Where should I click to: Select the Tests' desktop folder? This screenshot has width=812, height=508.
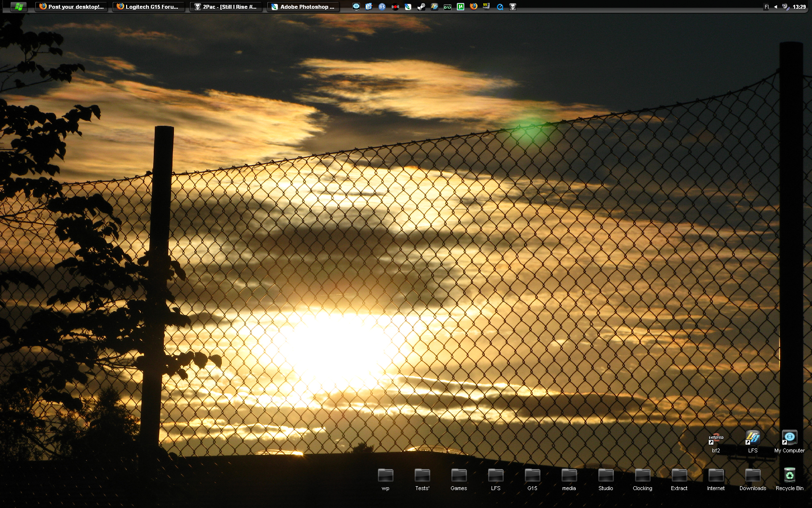coord(422,479)
